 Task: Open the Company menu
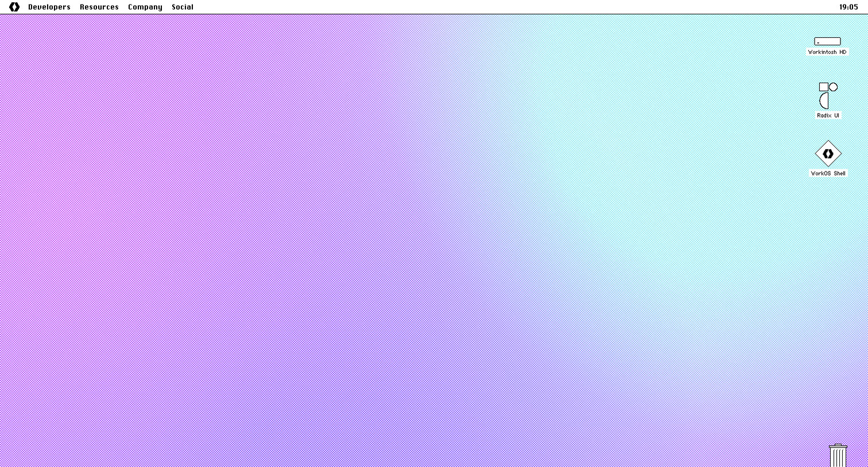point(145,7)
